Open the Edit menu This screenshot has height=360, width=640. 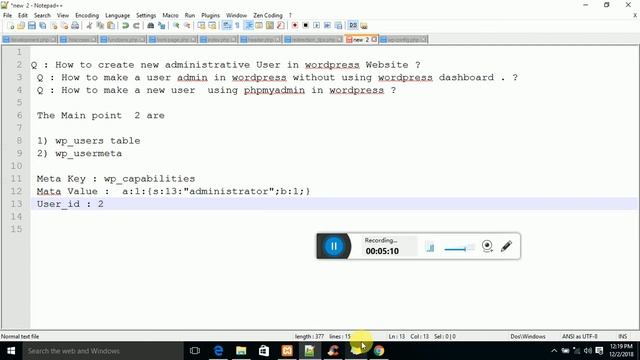(22, 15)
